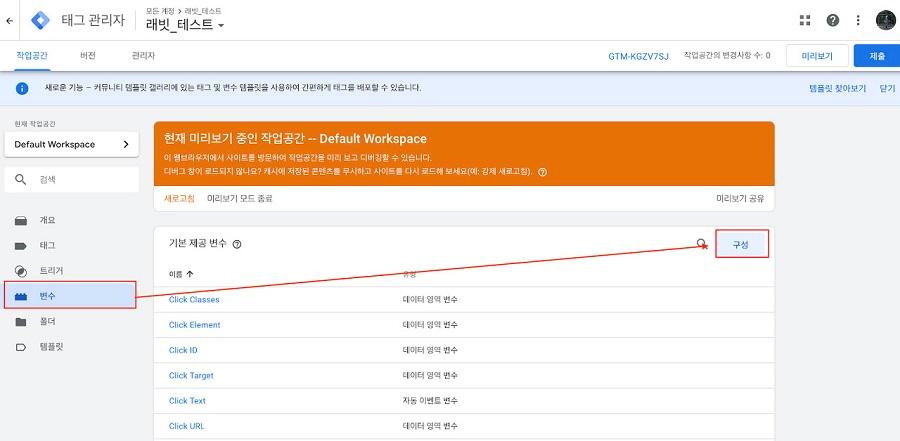Open the Click Classes variable link
Viewport: 900px width, 441px height.
(194, 300)
